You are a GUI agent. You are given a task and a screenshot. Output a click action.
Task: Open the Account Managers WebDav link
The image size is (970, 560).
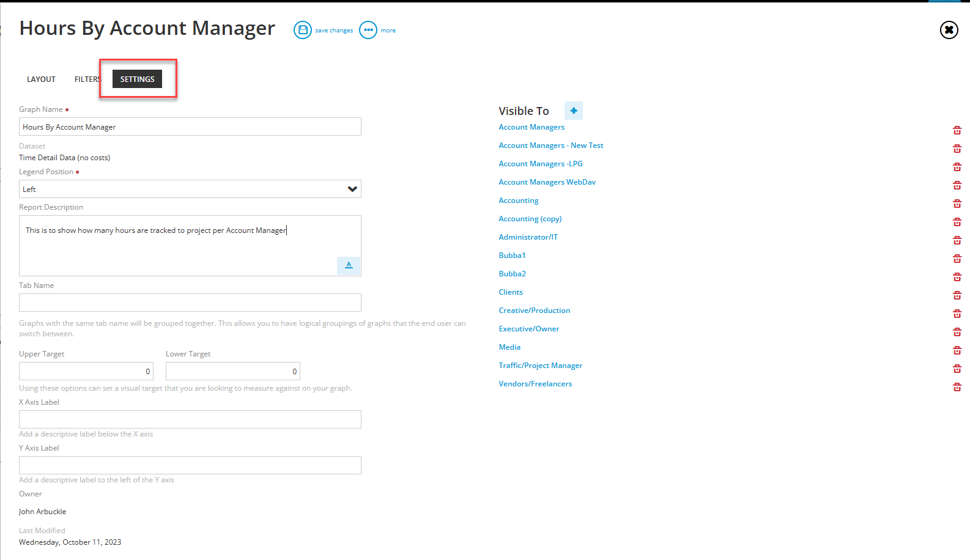pos(547,182)
